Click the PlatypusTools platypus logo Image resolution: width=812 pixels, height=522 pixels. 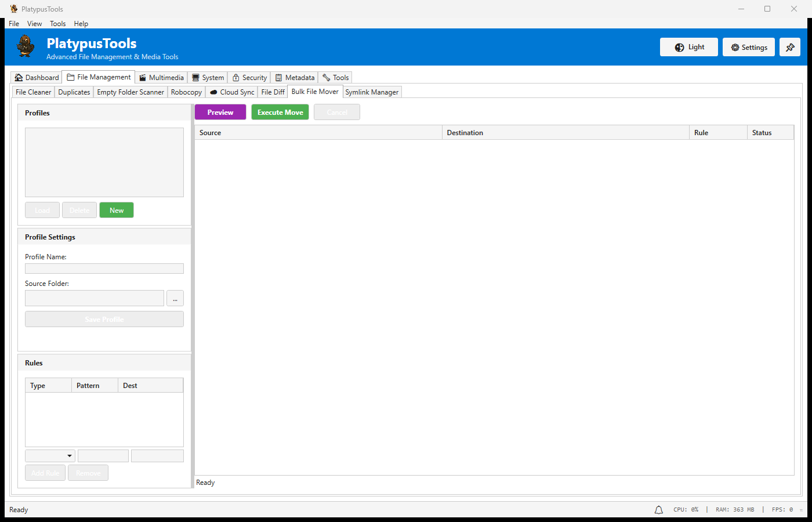click(x=26, y=46)
